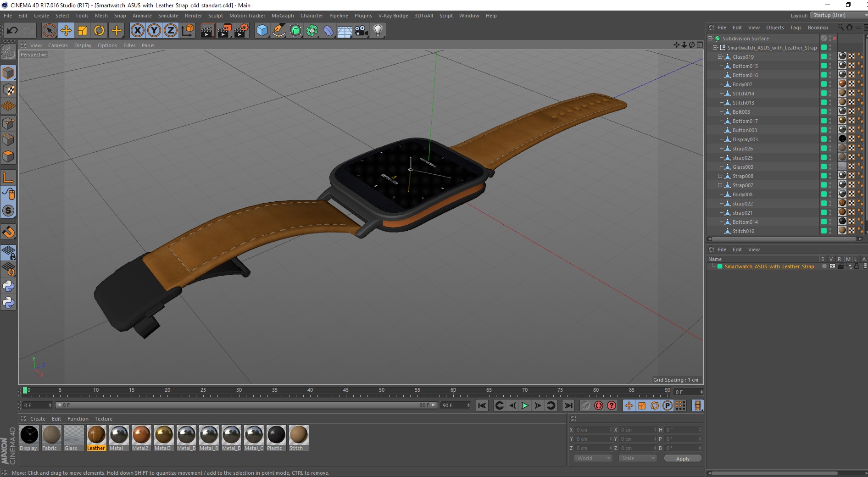
Task: Select the Glass material thumbnail
Action: [x=74, y=438]
